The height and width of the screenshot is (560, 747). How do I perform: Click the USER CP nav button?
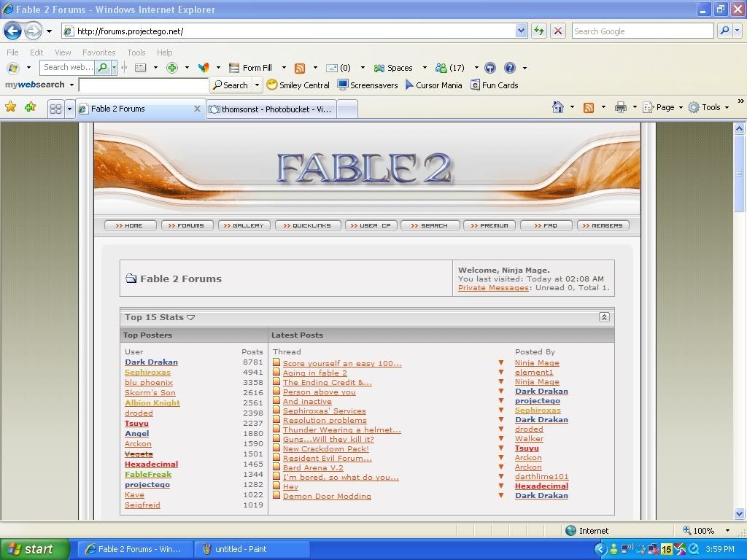click(371, 225)
